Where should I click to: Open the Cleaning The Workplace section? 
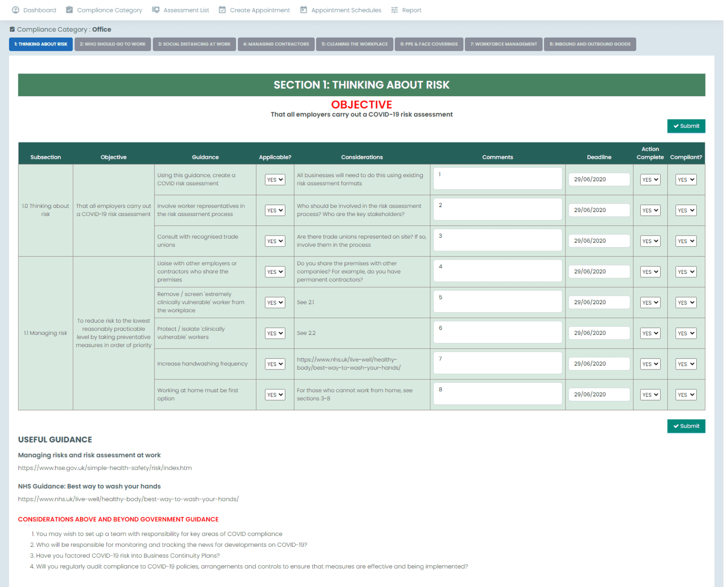(355, 44)
